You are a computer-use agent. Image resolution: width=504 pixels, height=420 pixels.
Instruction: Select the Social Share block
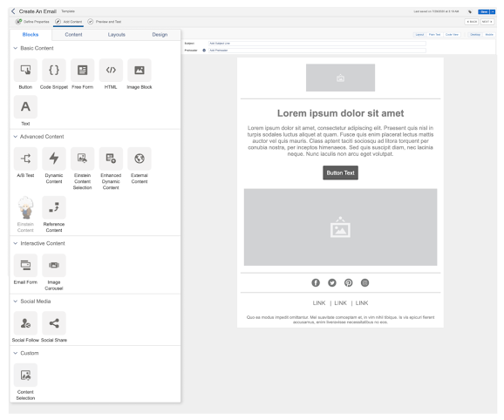(x=54, y=323)
